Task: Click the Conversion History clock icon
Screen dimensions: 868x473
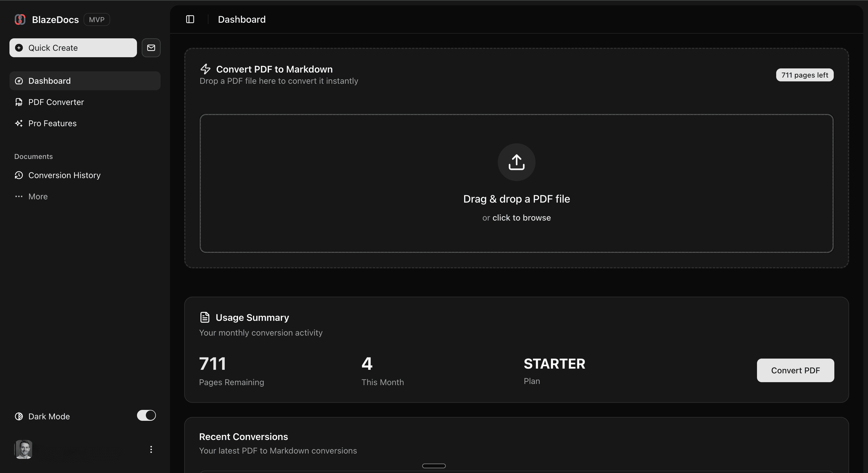Action: click(19, 175)
